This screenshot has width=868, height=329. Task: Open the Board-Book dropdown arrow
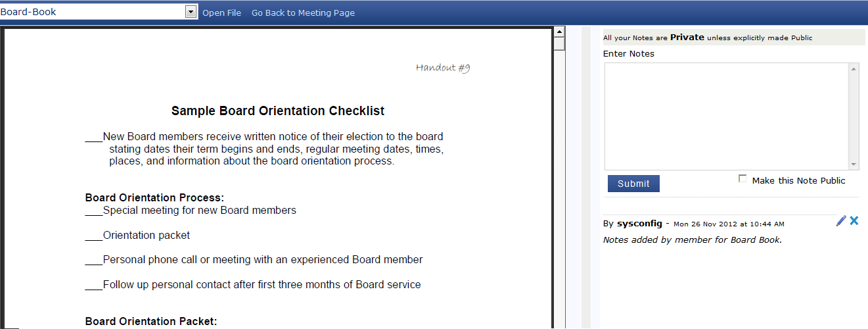pos(191,12)
